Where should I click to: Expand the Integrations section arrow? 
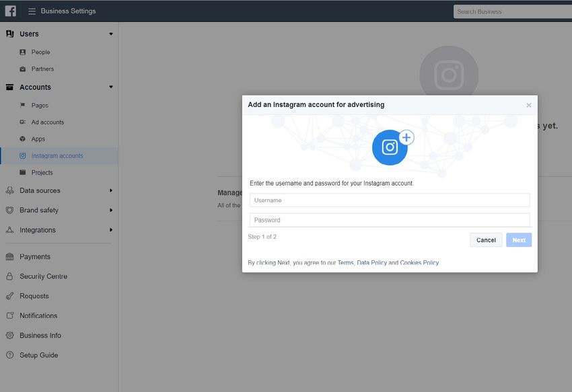(x=111, y=230)
